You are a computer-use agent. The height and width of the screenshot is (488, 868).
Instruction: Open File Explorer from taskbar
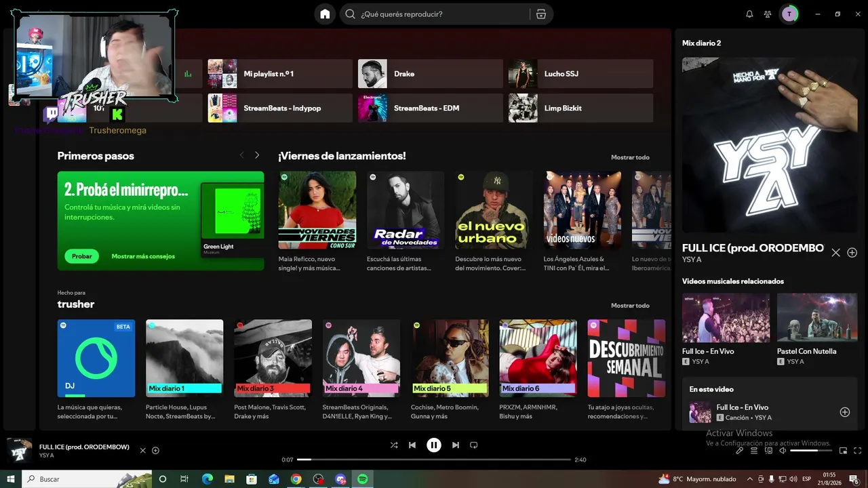point(229,479)
